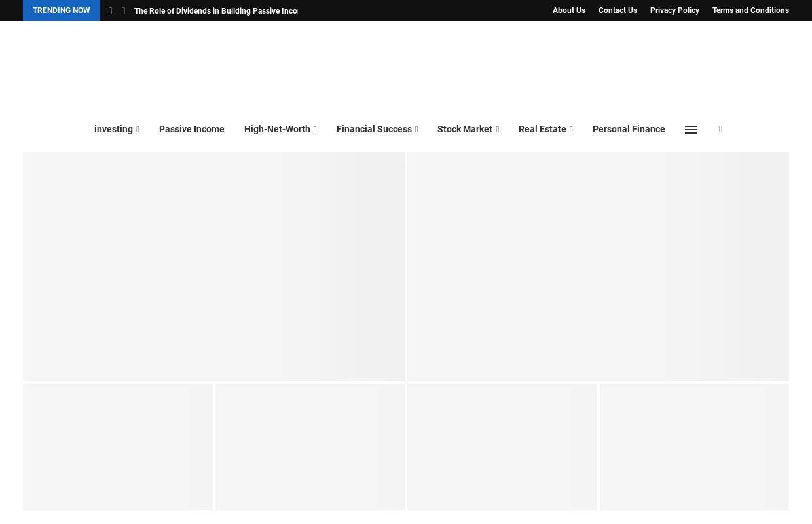Image resolution: width=812 pixels, height=524 pixels.
Task: Go to the Passive Income section
Action: [191, 130]
